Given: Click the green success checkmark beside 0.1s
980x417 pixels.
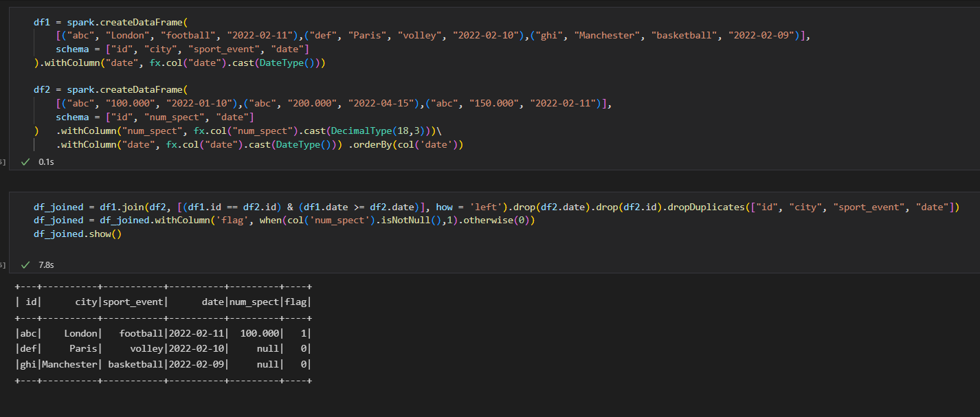Looking at the screenshot, I should [25, 162].
